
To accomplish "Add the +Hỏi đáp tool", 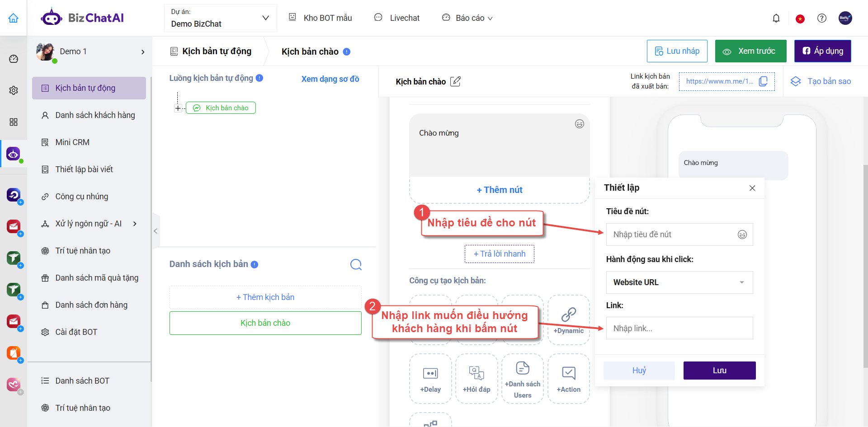I will tap(476, 379).
